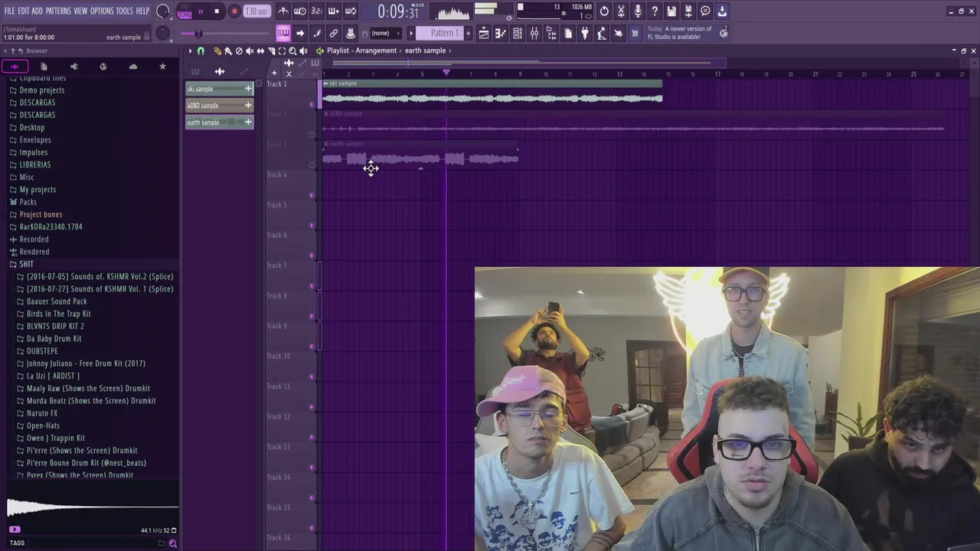Open the mixer view icon
The height and width of the screenshot is (551, 980).
pos(534,33)
